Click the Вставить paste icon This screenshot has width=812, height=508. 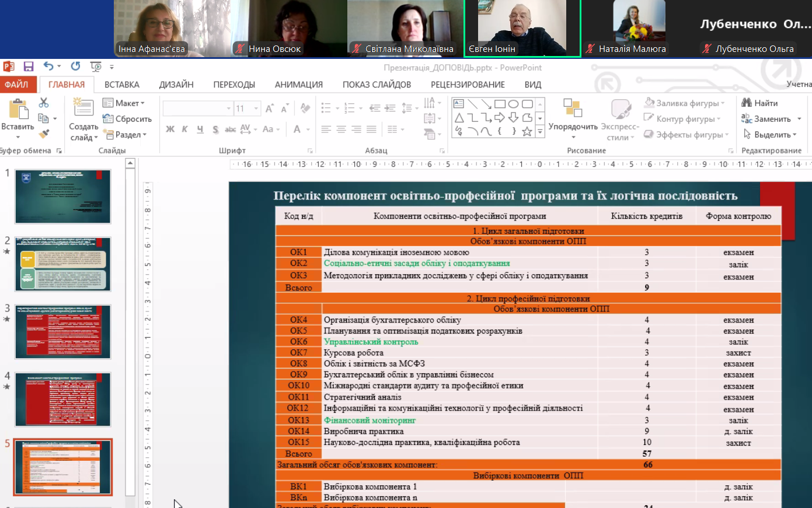click(18, 110)
